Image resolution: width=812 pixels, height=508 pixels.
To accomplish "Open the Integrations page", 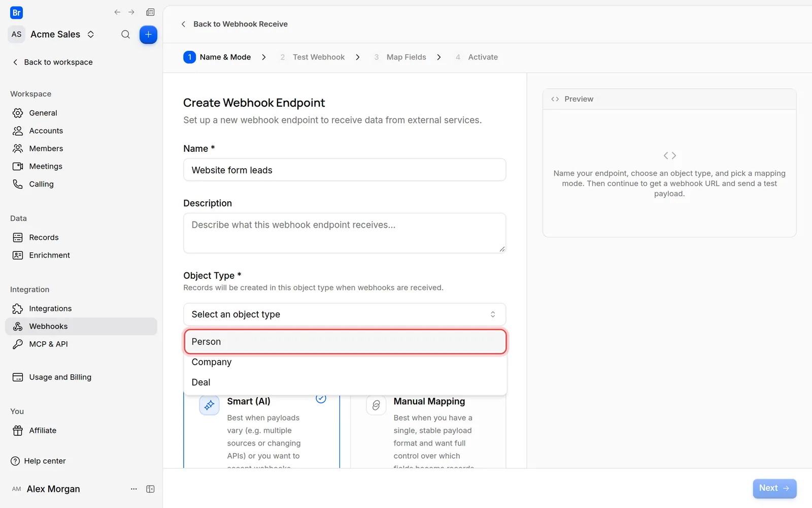I will click(81, 308).
